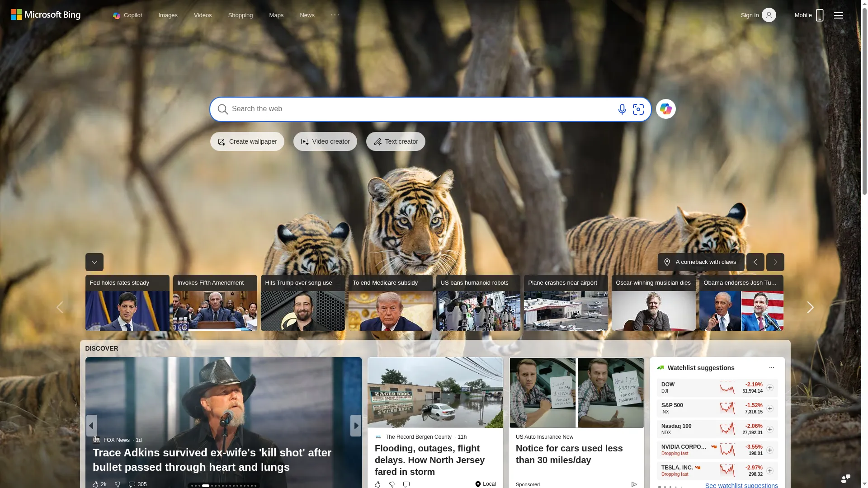Click the magnifying glass search icon

coord(222,109)
